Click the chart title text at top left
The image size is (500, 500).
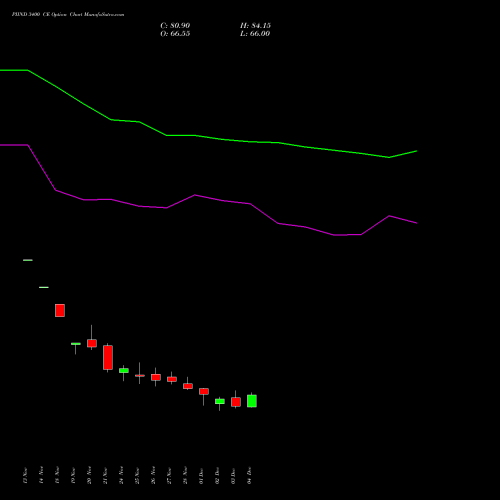(68, 15)
